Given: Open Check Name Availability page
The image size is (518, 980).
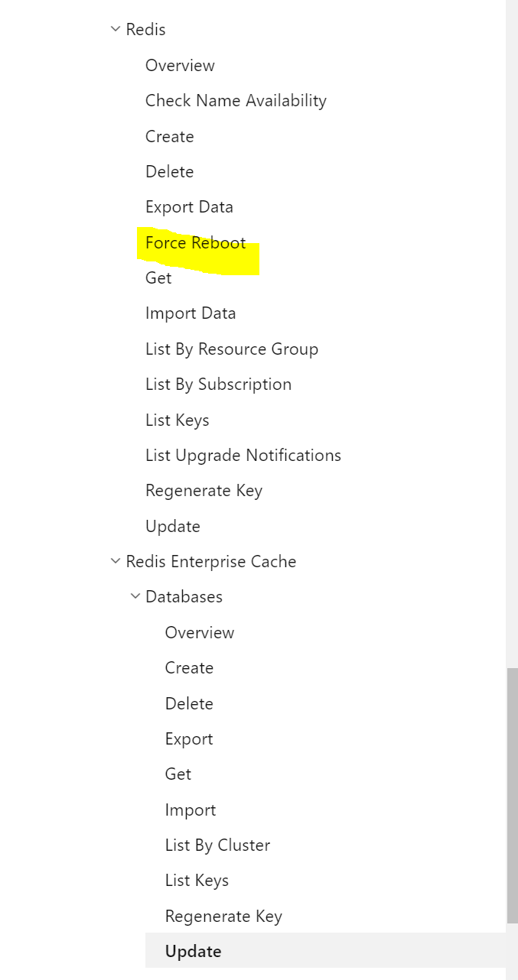Looking at the screenshot, I should [236, 100].
